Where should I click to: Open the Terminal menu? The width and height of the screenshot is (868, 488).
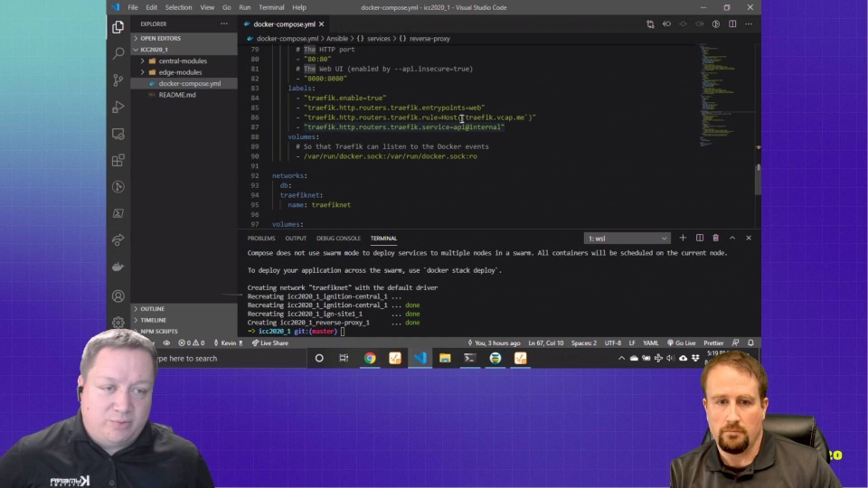click(271, 7)
